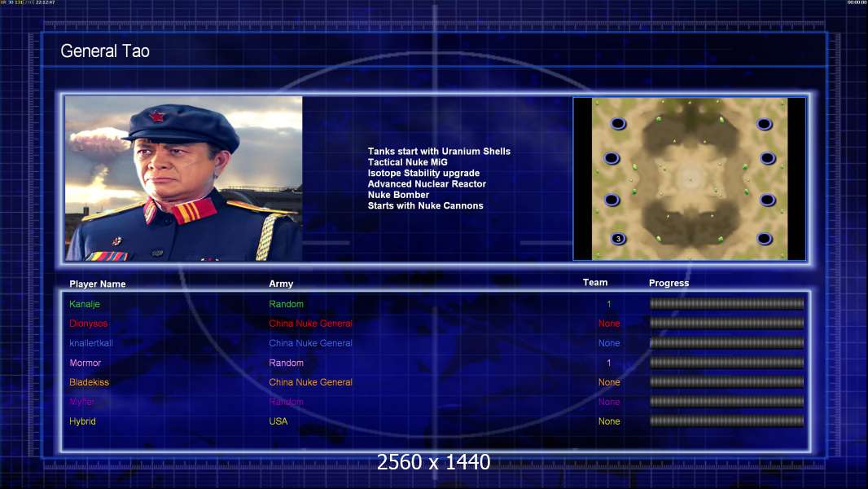Click the 'Progress' column header

point(669,283)
